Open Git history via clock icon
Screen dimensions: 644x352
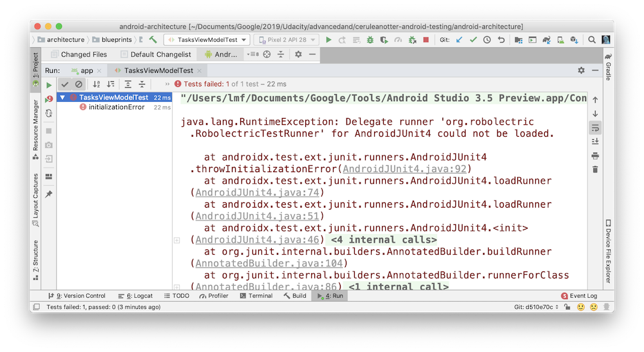pyautogui.click(x=487, y=40)
